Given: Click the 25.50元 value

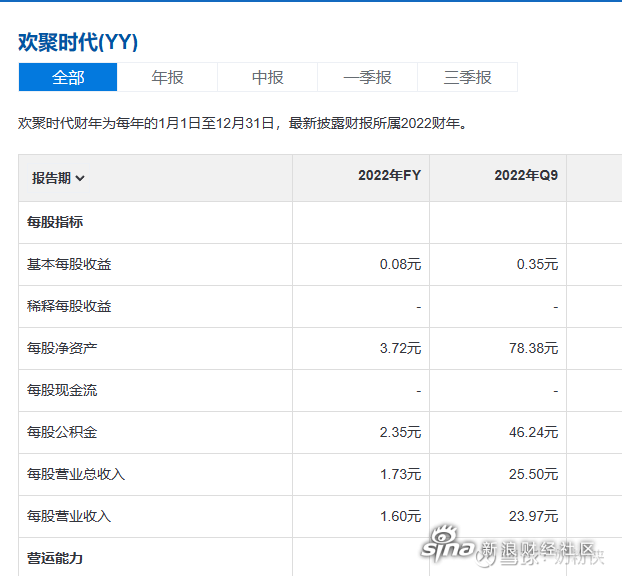Looking at the screenshot, I should [x=534, y=474].
